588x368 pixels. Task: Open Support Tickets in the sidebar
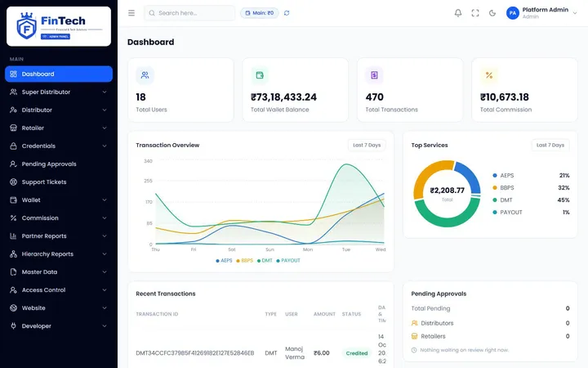tap(59, 182)
